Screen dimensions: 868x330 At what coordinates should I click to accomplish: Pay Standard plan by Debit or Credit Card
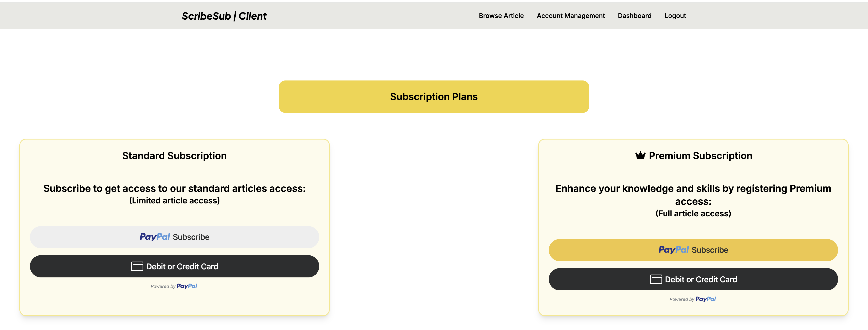pos(175,266)
